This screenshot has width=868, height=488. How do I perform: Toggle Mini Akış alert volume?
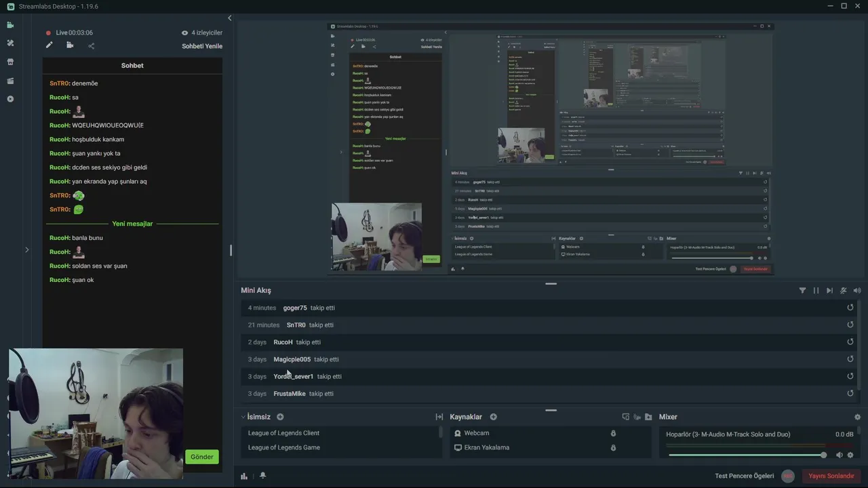[857, 290]
